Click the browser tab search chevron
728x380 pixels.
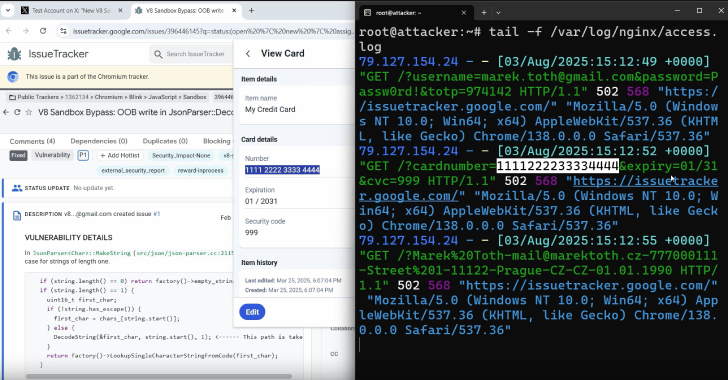coord(8,10)
